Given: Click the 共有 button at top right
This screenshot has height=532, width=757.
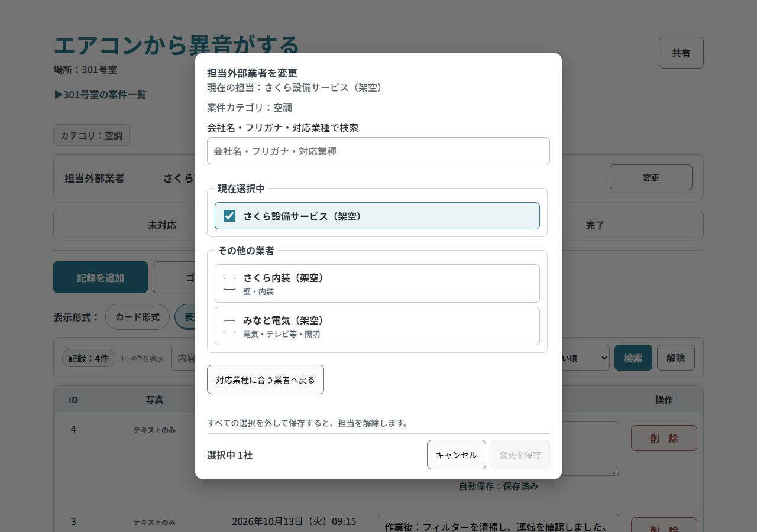Looking at the screenshot, I should point(681,53).
